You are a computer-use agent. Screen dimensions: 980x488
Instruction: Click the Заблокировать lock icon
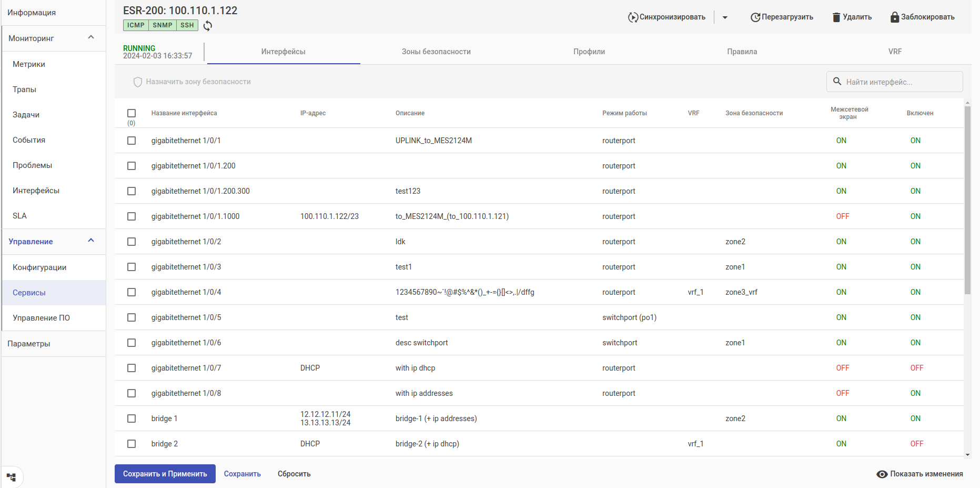point(894,17)
